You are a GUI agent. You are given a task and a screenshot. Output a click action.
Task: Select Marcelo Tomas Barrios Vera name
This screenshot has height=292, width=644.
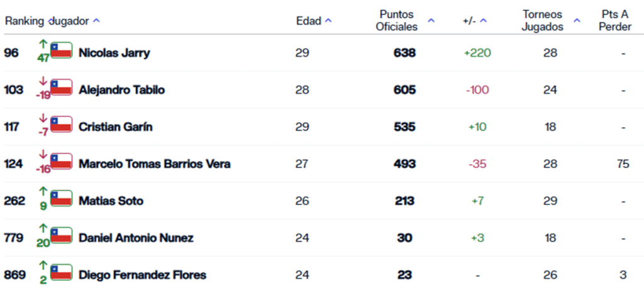[154, 164]
